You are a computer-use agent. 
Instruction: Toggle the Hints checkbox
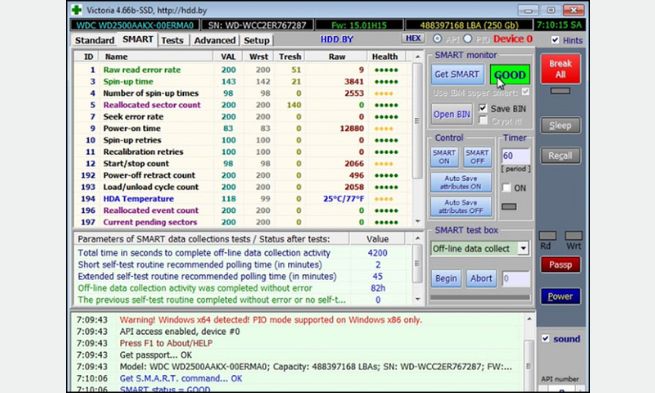[555, 40]
